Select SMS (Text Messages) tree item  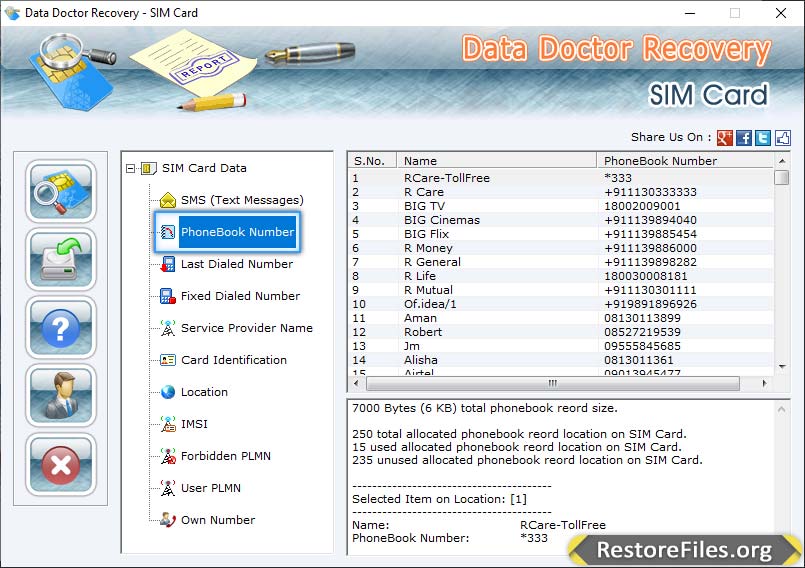242,200
